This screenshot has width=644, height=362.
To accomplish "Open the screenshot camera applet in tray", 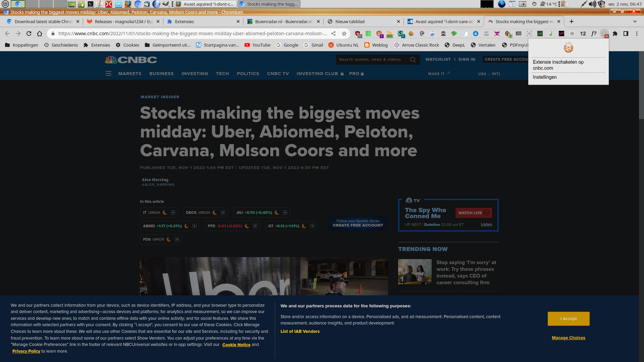I will click(x=523, y=4).
